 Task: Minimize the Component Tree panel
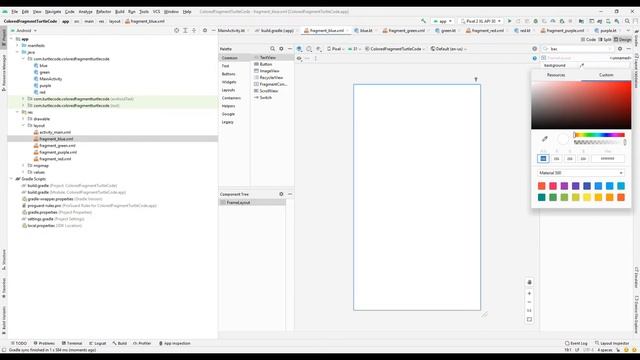[x=290, y=194]
